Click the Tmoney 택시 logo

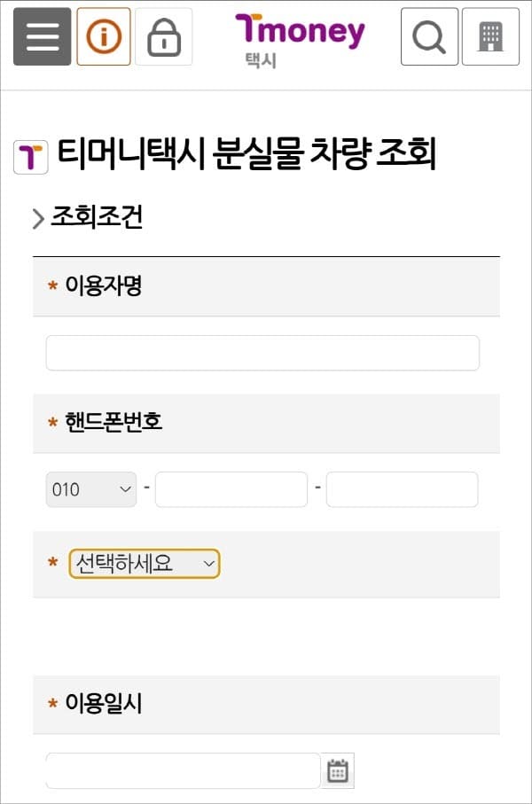(300, 41)
